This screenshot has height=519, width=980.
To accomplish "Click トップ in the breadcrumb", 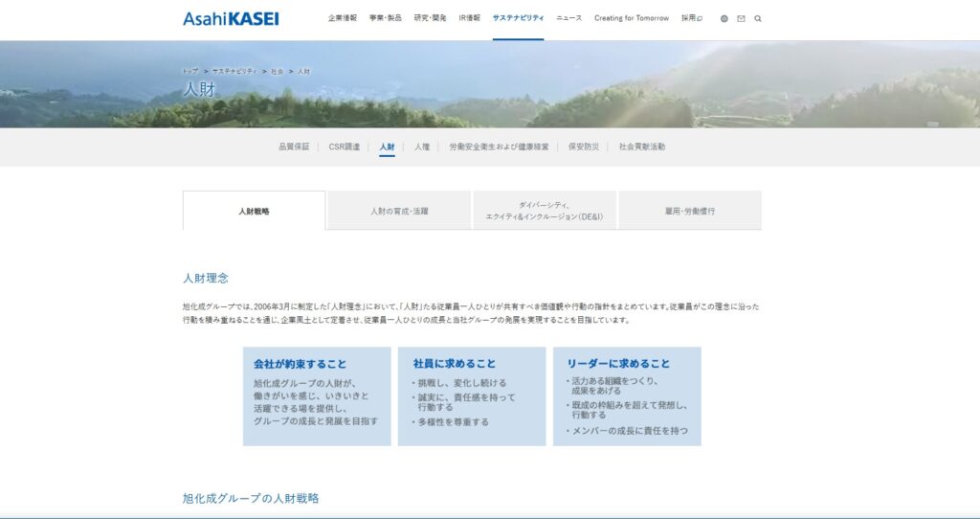I will tap(190, 72).
